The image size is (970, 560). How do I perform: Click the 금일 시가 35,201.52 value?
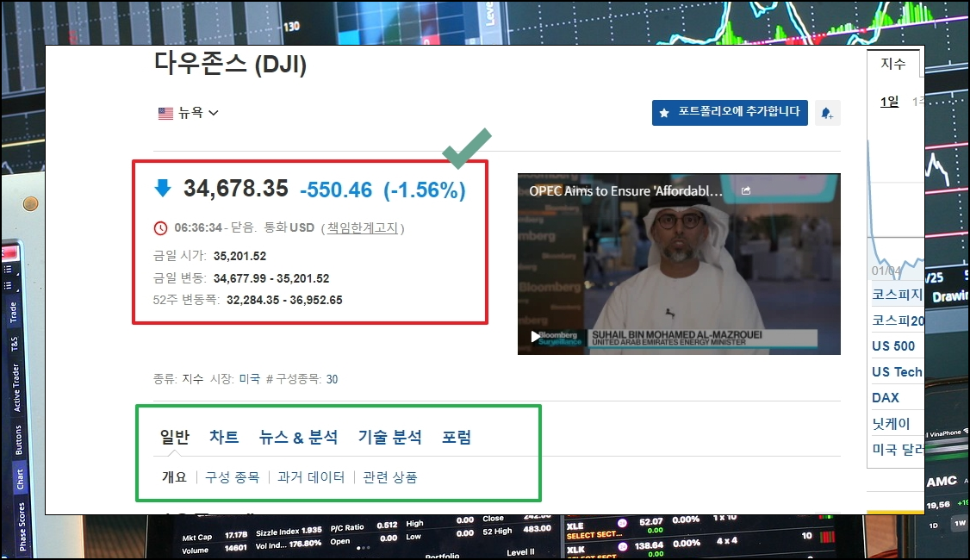point(239,256)
